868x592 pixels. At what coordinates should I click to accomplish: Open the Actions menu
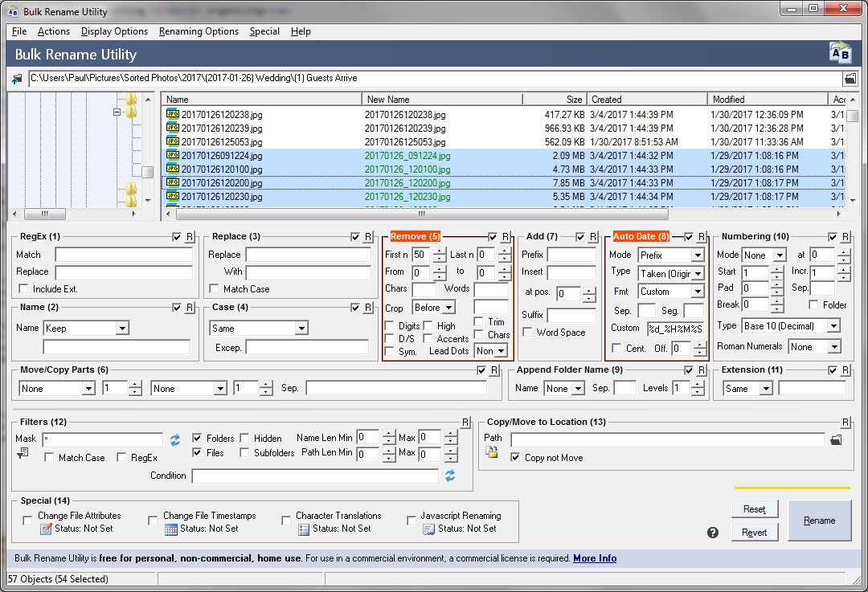click(54, 31)
